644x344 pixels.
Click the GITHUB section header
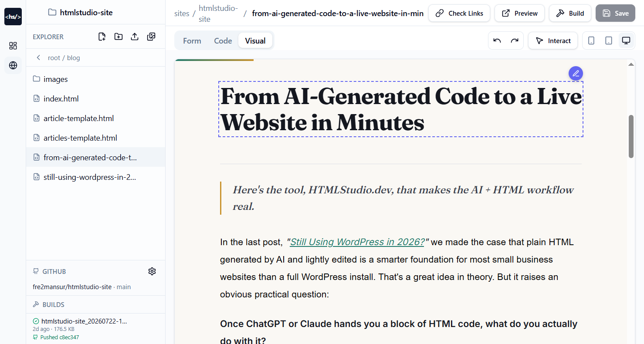coord(50,271)
